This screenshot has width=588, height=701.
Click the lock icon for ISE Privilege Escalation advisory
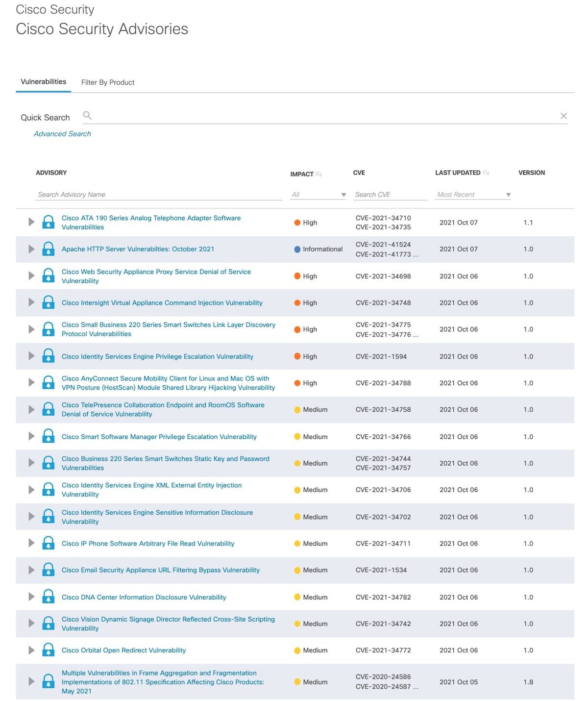coord(49,356)
